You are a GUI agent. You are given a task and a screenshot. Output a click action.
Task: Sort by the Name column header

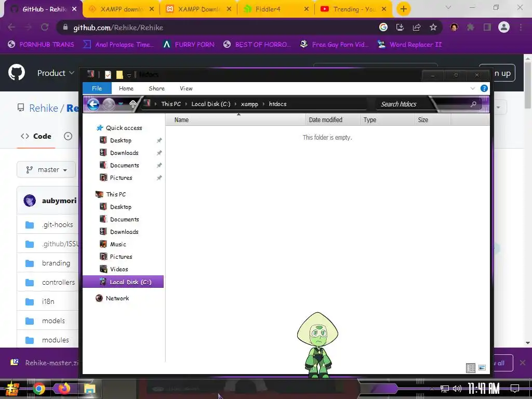235,120
